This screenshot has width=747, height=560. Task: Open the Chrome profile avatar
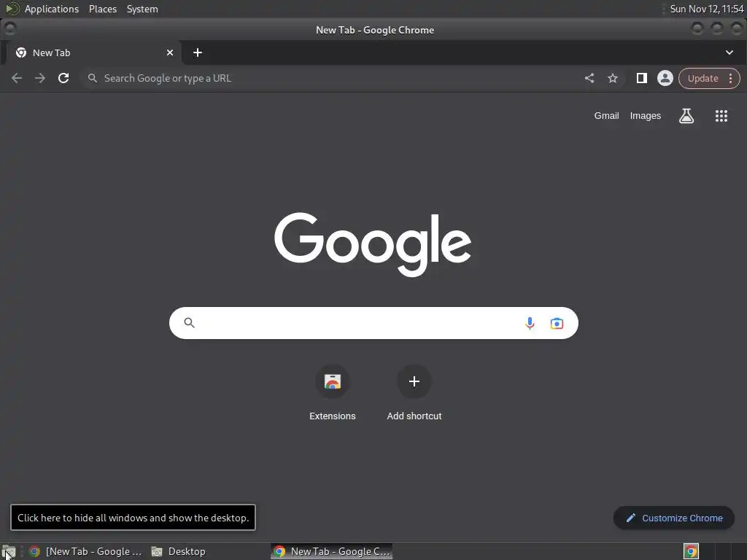pyautogui.click(x=665, y=78)
